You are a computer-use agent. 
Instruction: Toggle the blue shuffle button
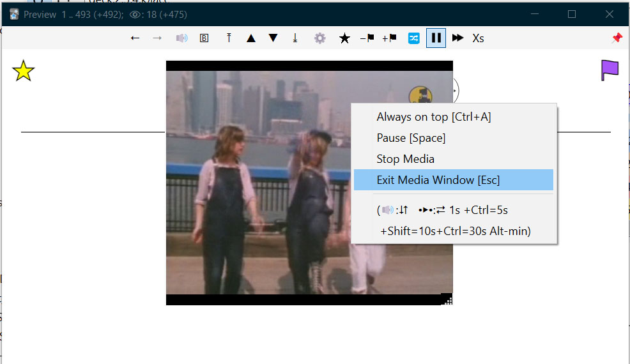tap(414, 38)
